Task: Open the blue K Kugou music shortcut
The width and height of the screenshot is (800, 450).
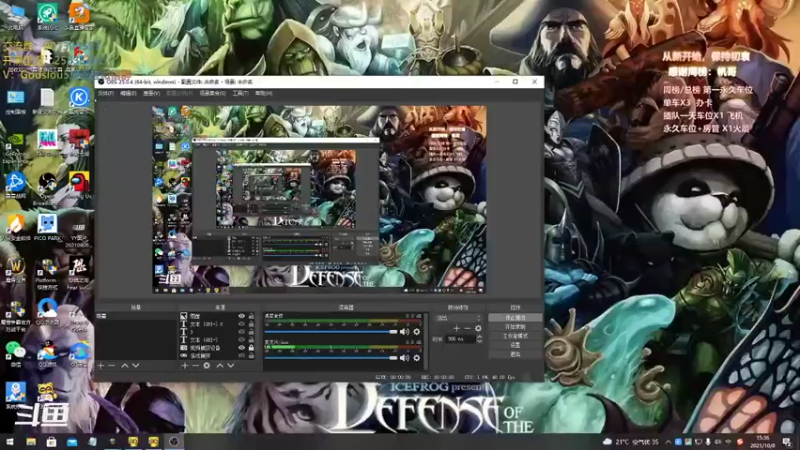Action: click(x=79, y=101)
